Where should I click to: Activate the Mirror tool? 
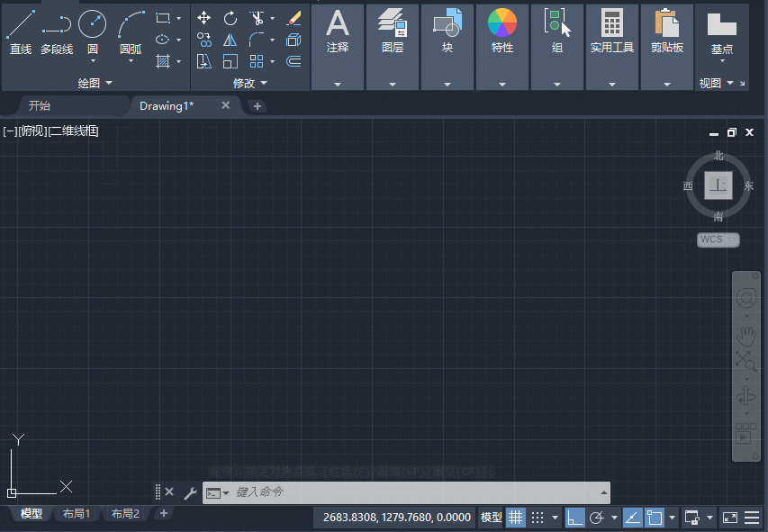pos(230,40)
